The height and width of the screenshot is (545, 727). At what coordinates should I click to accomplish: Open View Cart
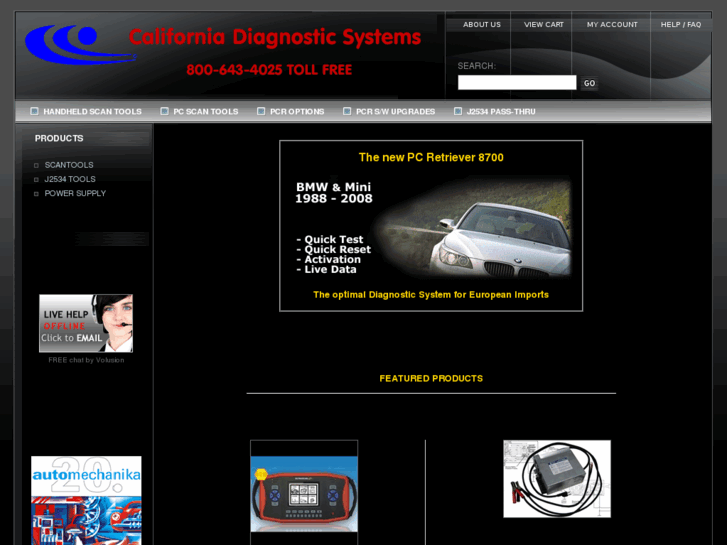(543, 25)
